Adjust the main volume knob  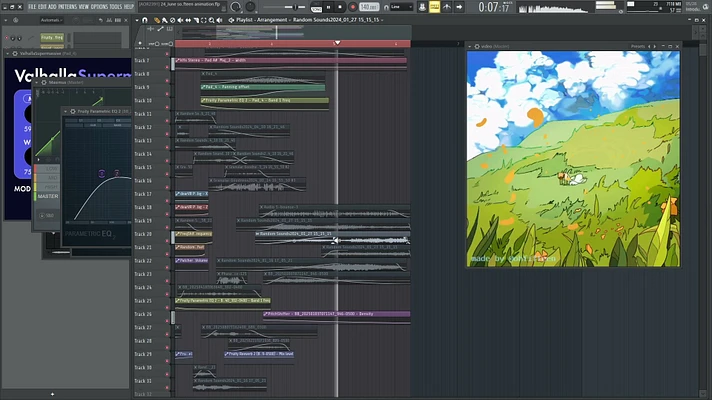pos(236,7)
